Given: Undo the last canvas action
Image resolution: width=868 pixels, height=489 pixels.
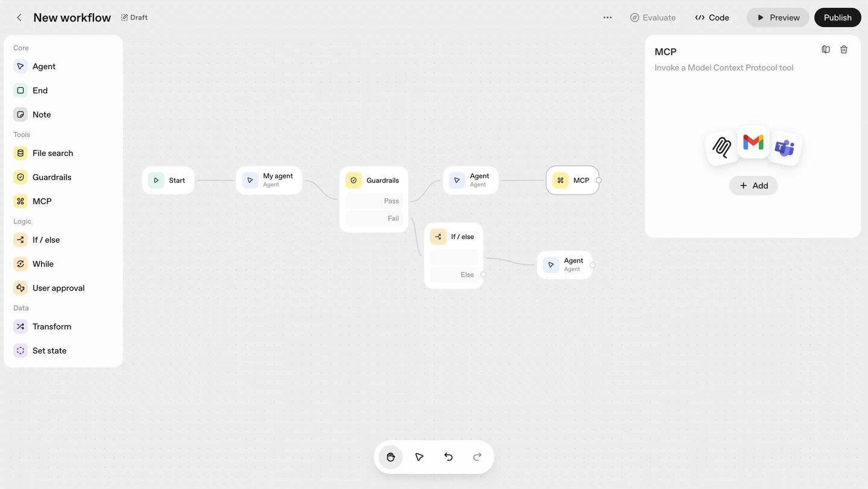Looking at the screenshot, I should [448, 457].
